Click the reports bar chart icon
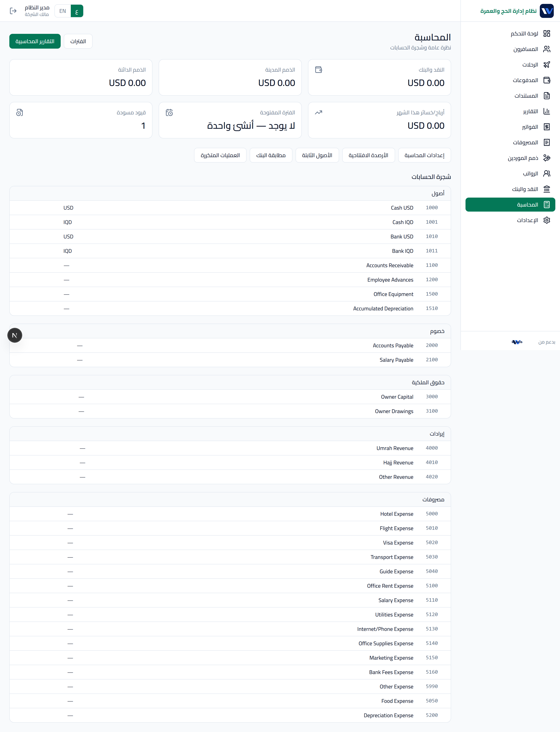The image size is (560, 732). [x=546, y=111]
